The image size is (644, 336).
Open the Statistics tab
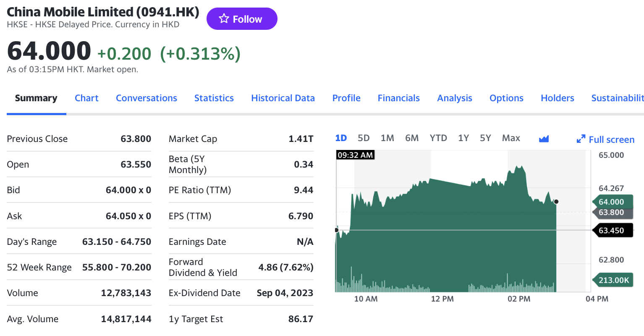click(214, 98)
